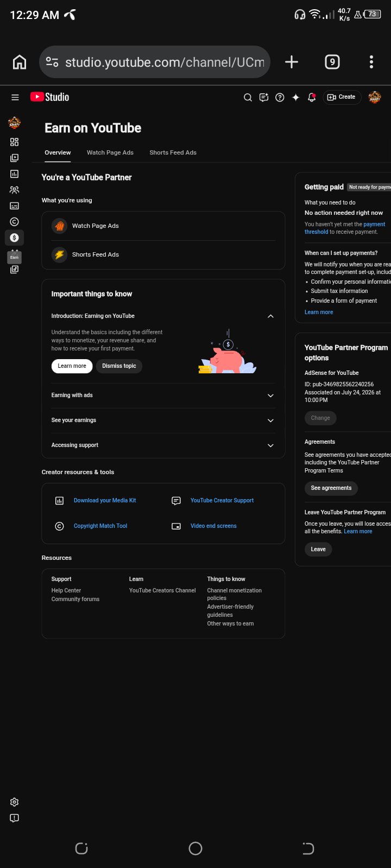This screenshot has height=868, width=391.
Task: Click Dismiss topic button
Action: (119, 366)
